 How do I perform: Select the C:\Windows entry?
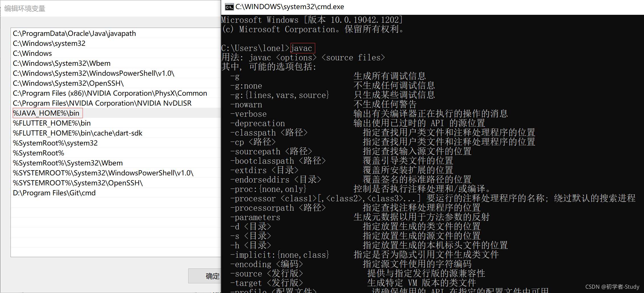(x=32, y=53)
